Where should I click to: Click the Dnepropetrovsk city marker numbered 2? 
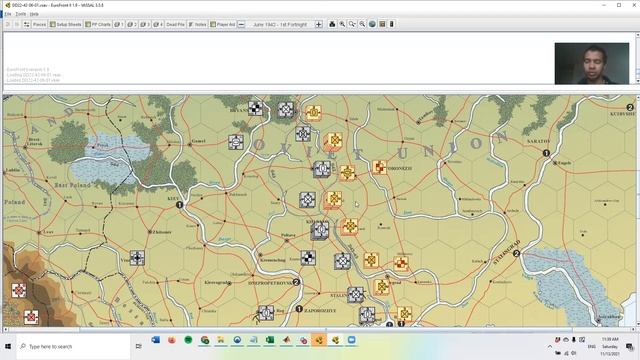click(297, 282)
